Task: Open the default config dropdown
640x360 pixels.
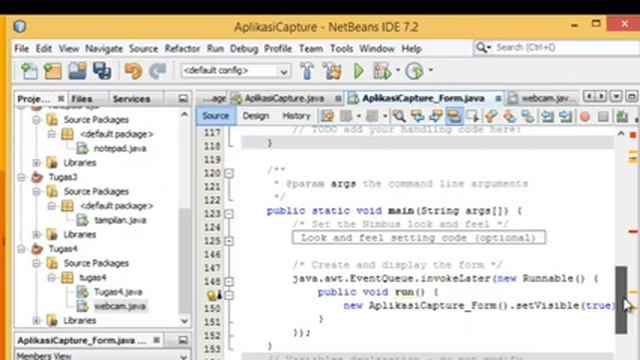Action: coord(283,71)
